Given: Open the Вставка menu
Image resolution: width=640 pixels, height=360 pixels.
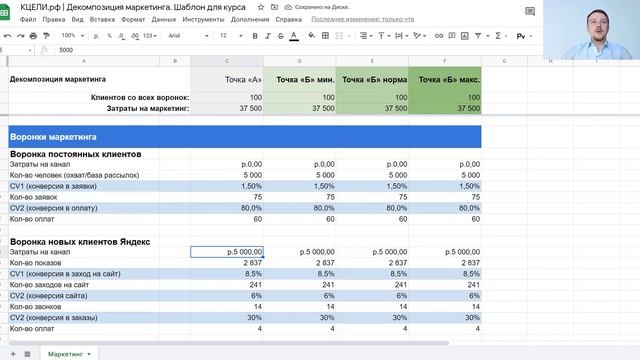Looking at the screenshot, I should 102,19.
